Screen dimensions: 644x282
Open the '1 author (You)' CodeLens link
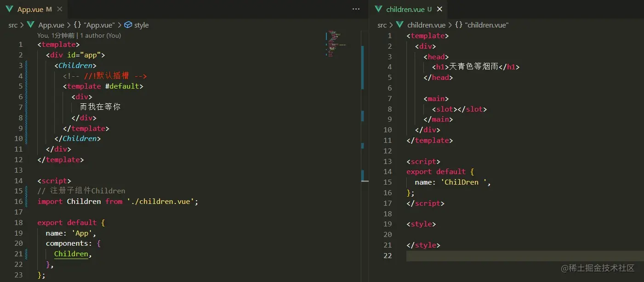click(101, 35)
